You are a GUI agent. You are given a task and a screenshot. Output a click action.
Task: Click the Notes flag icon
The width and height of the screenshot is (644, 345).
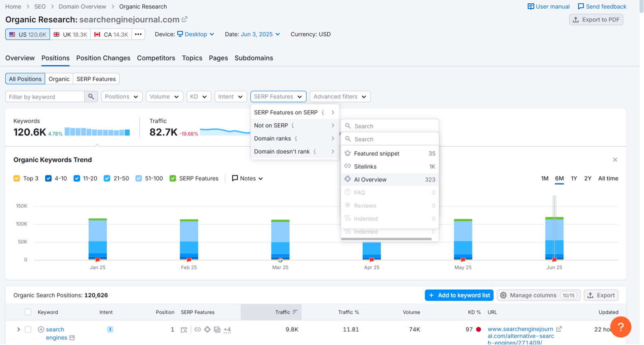[x=235, y=178]
